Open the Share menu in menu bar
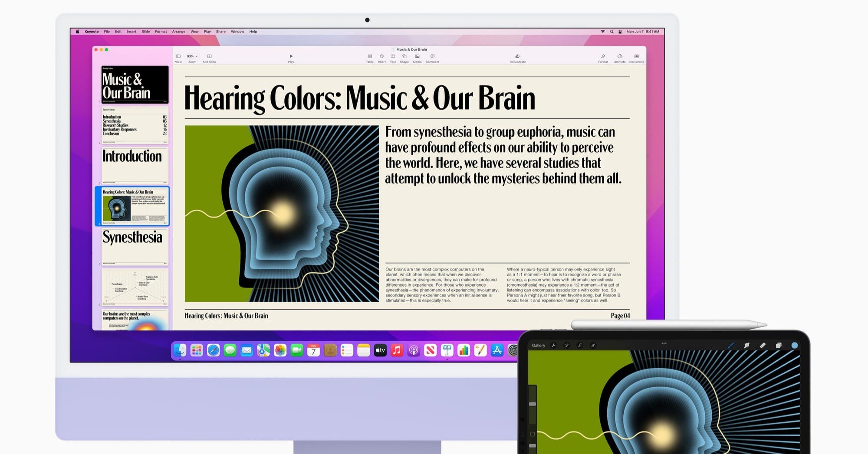The width and height of the screenshot is (868, 454). coord(221,32)
